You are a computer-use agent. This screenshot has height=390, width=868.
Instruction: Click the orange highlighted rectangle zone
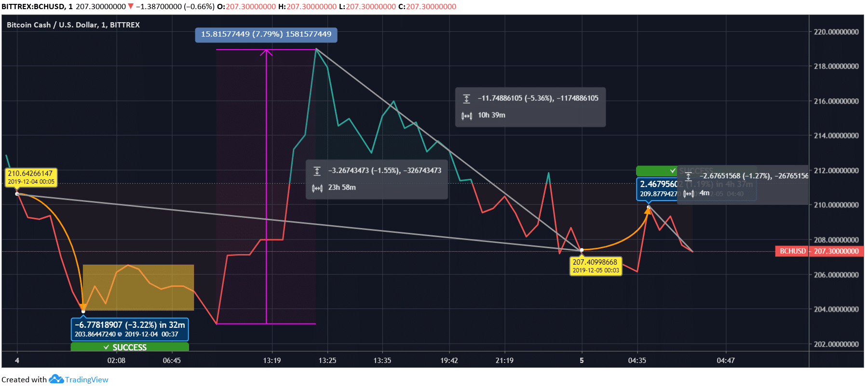(138, 287)
